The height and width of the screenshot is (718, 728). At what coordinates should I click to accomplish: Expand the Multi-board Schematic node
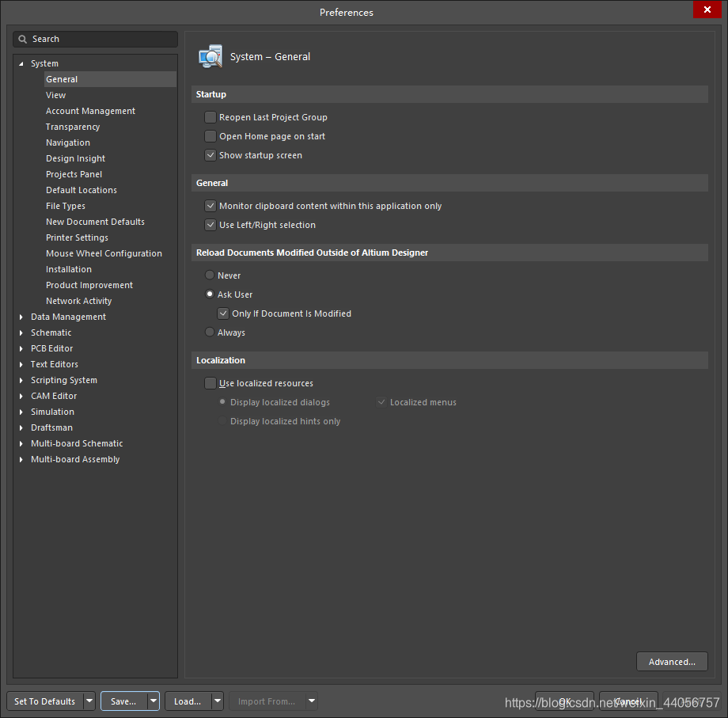click(x=21, y=443)
